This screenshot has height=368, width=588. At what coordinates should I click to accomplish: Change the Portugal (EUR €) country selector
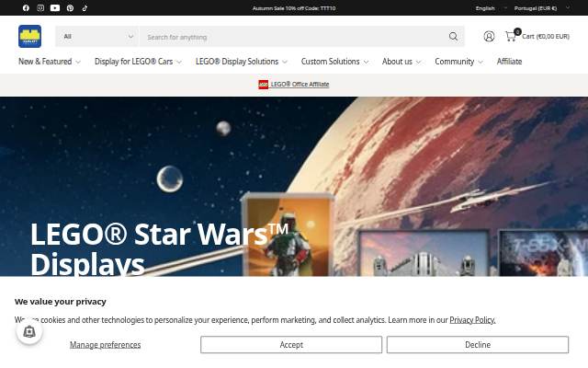tap(542, 8)
